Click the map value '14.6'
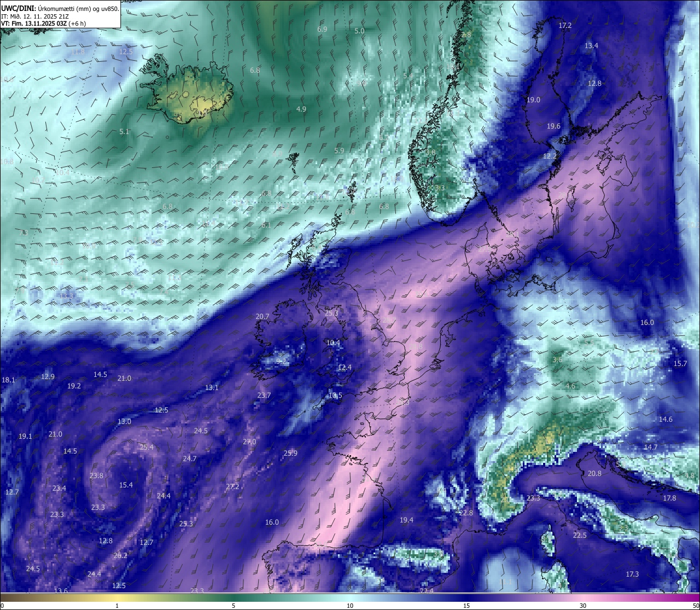Screen dimensions: 700x610 click(666, 420)
